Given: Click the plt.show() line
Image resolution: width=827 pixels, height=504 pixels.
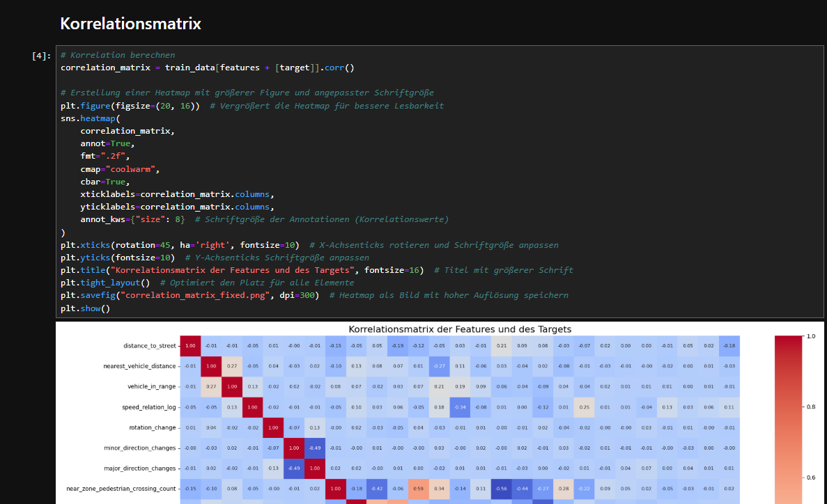Looking at the screenshot, I should click(x=77, y=308).
